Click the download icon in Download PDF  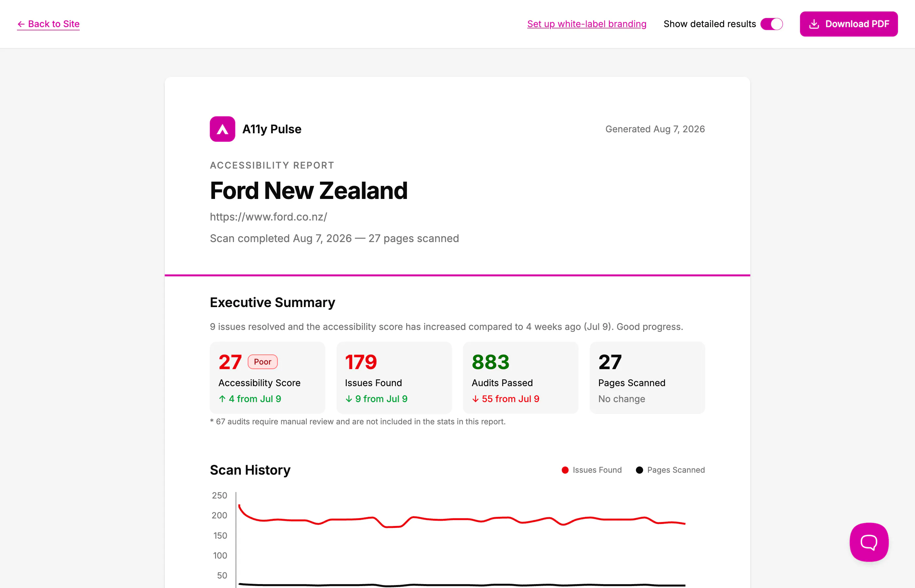814,24
